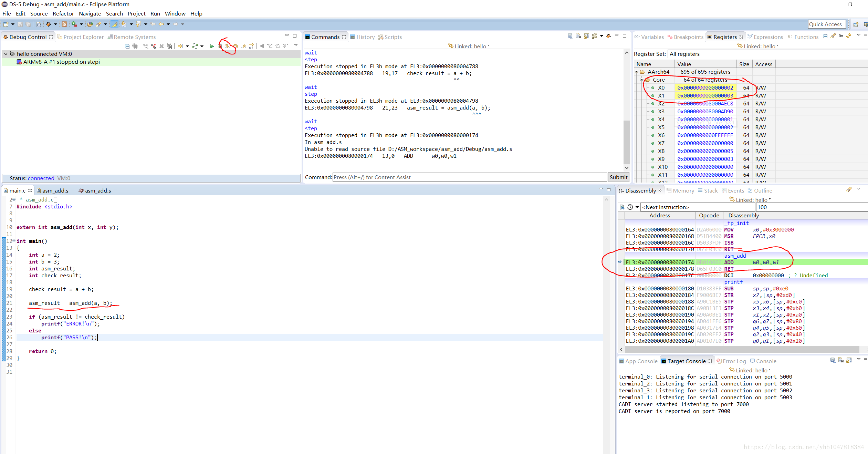Collapse the AArch64 register group

(x=637, y=72)
